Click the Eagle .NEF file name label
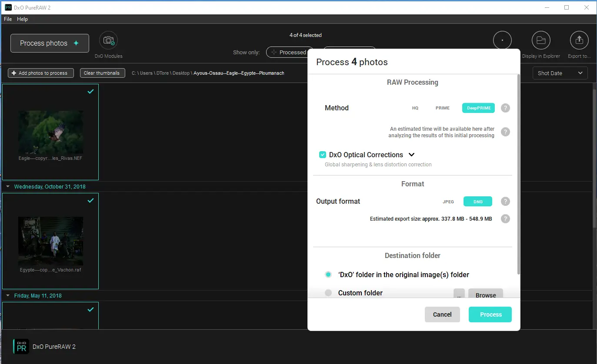 50,159
